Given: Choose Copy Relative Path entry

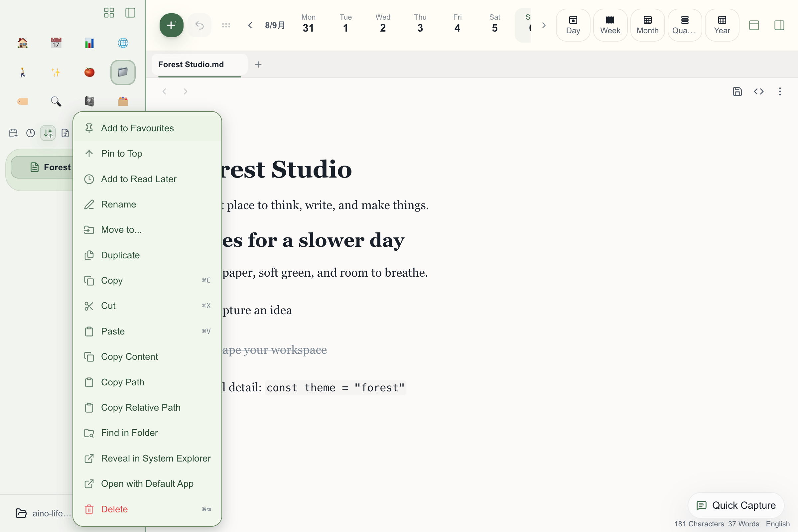Looking at the screenshot, I should [147, 408].
